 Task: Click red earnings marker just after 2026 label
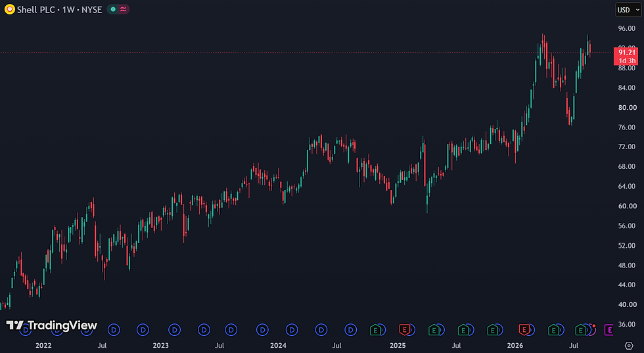coord(524,329)
